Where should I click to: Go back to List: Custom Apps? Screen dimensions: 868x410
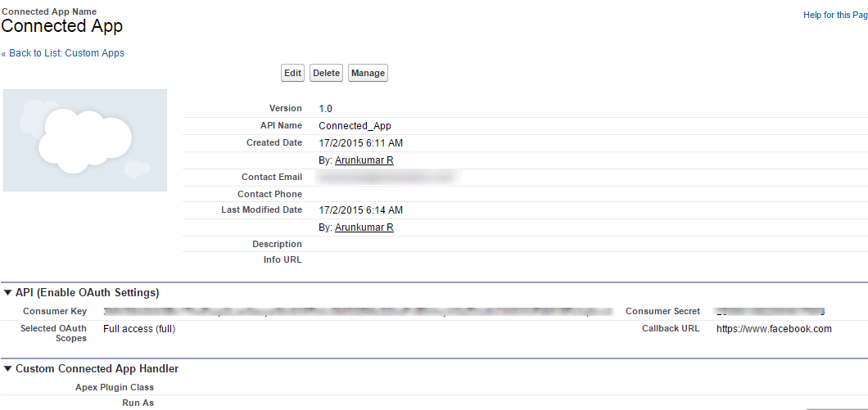62,53
